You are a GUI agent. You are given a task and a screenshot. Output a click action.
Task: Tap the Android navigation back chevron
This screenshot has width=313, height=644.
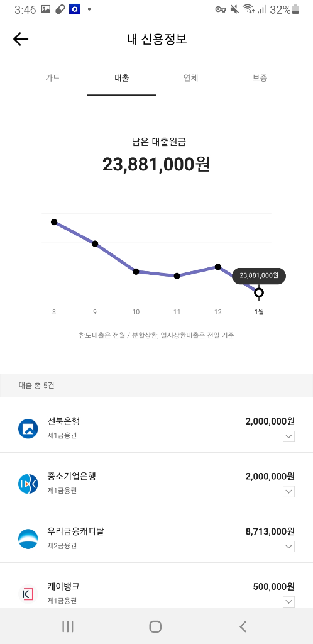click(x=243, y=626)
